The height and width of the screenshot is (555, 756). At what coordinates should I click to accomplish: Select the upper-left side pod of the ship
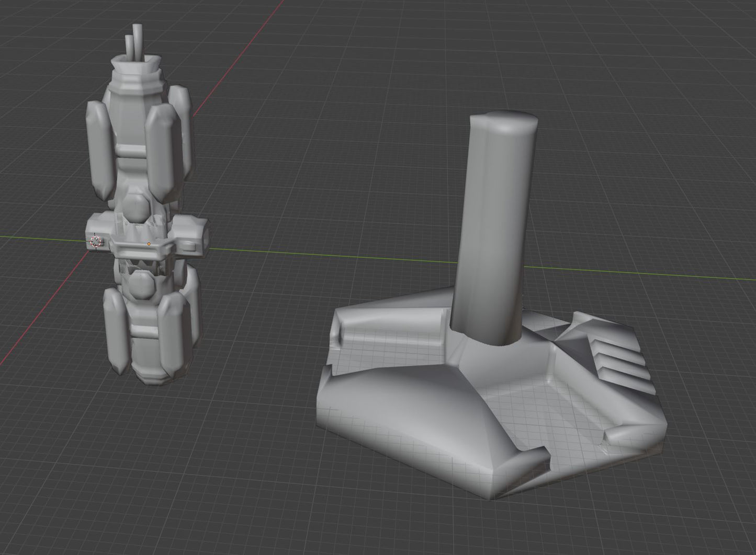pyautogui.click(x=97, y=146)
